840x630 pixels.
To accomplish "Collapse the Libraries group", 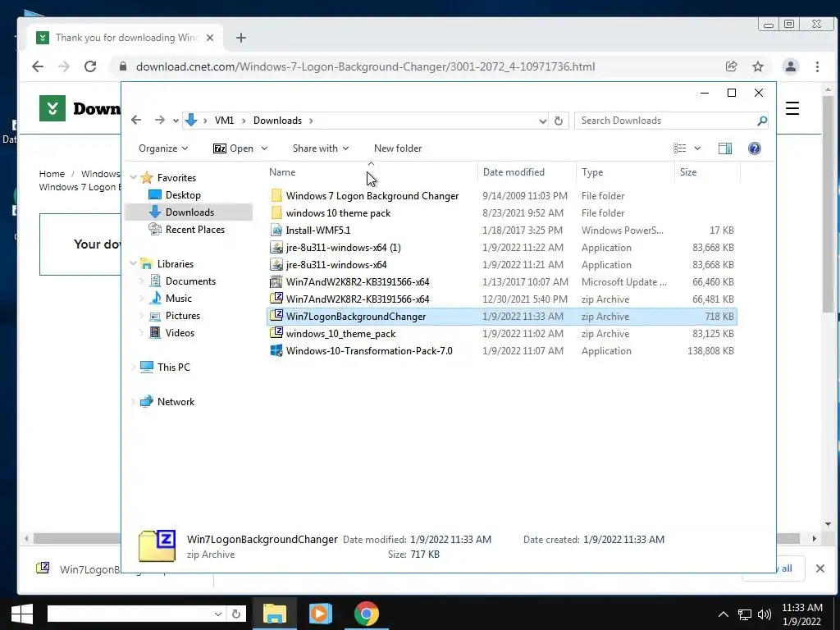I will 134,263.
